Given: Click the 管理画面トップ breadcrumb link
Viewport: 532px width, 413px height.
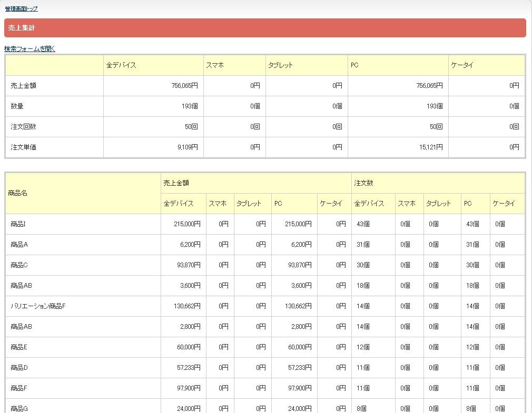Looking at the screenshot, I should [x=22, y=9].
